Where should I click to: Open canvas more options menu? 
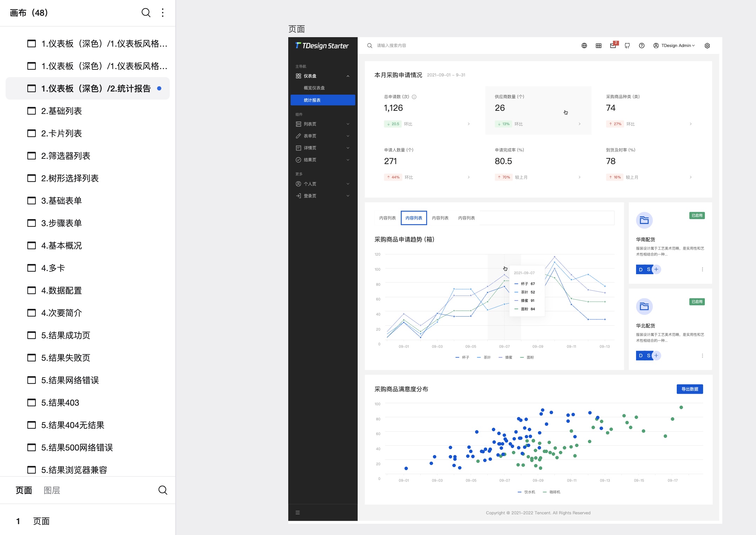(x=163, y=13)
